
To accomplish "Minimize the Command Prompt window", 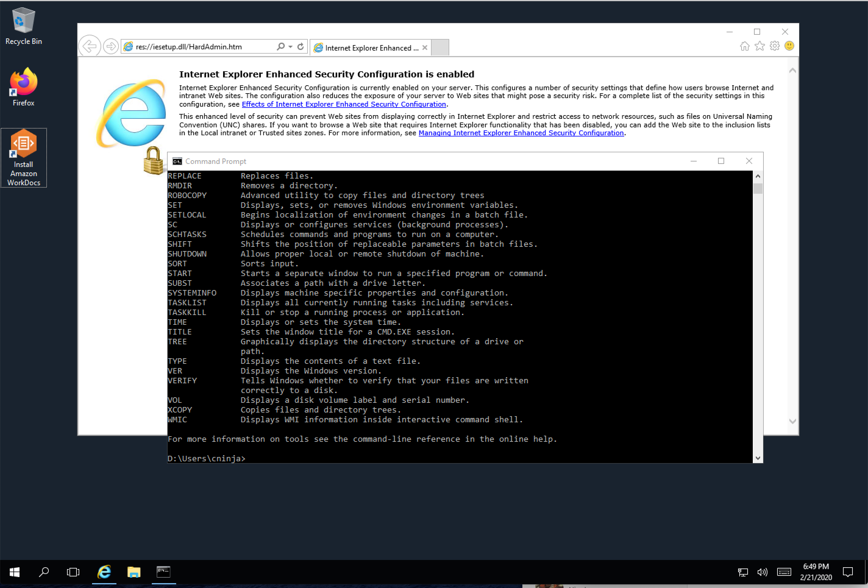I will tap(694, 161).
